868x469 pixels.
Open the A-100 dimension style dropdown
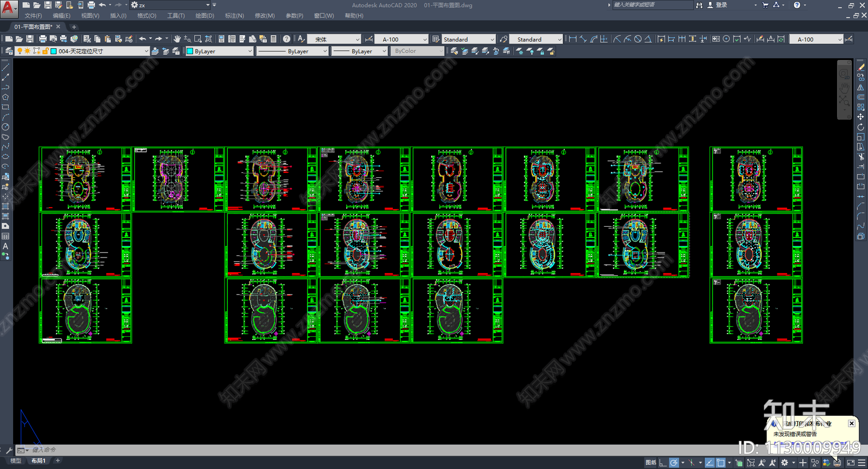pyautogui.click(x=401, y=40)
